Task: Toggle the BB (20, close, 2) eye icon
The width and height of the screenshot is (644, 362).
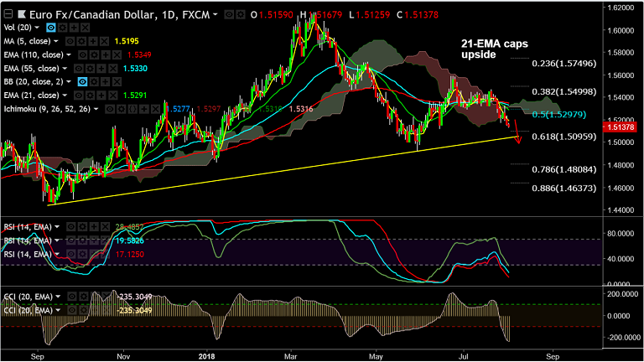Action: pos(82,81)
